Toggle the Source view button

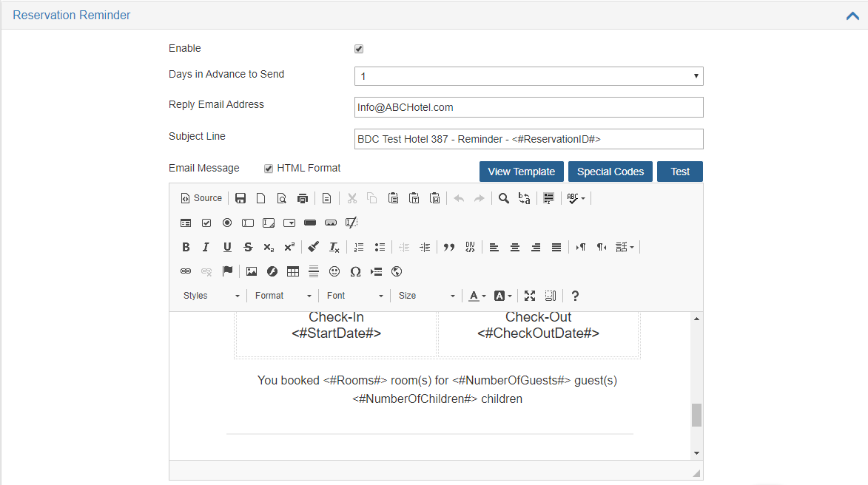[201, 198]
